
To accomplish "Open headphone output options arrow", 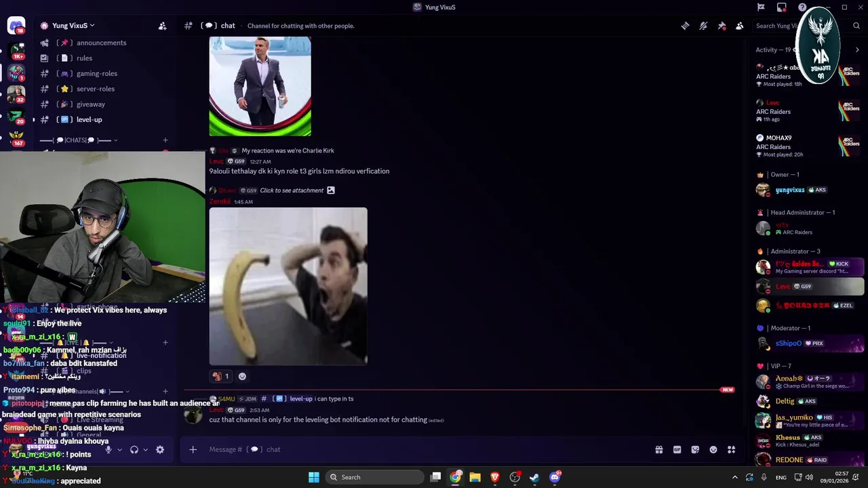I will pyautogui.click(x=145, y=449).
